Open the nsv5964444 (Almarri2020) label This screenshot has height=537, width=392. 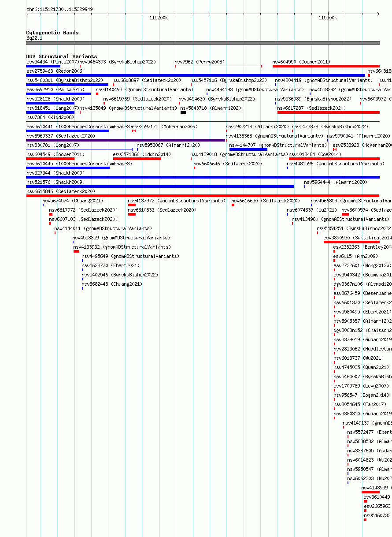coord(336,183)
